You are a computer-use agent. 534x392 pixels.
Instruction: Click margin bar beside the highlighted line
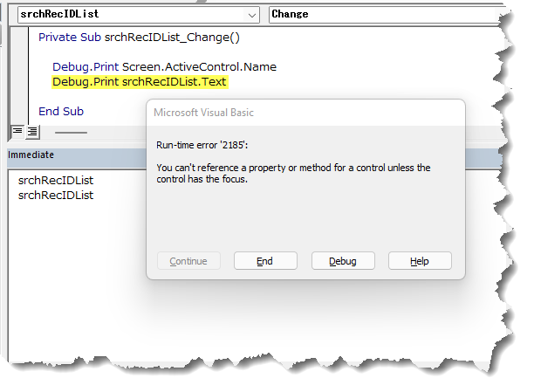(21, 82)
